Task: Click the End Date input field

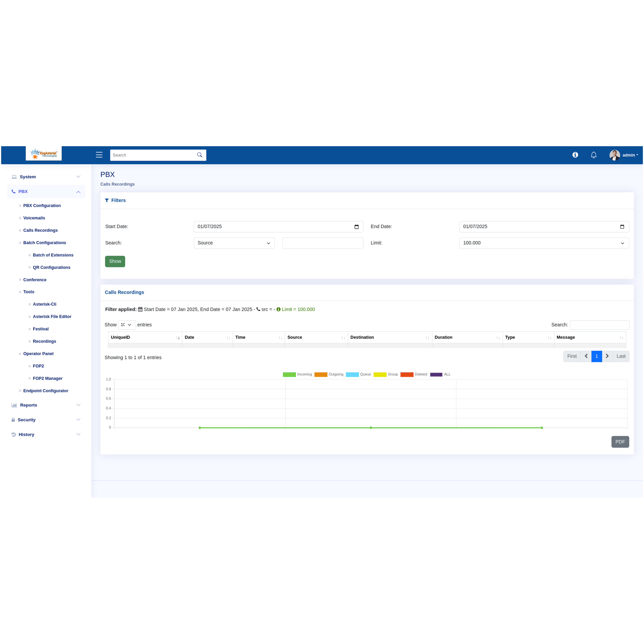Action: pyautogui.click(x=544, y=227)
